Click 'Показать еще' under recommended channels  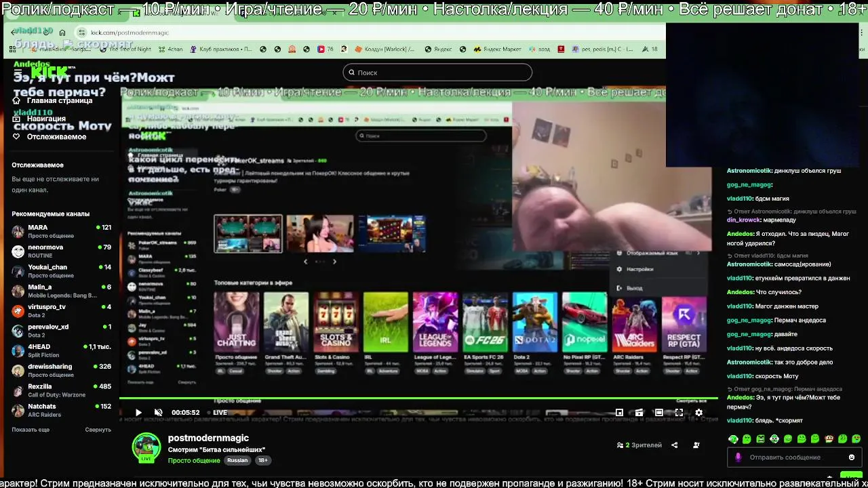click(31, 430)
